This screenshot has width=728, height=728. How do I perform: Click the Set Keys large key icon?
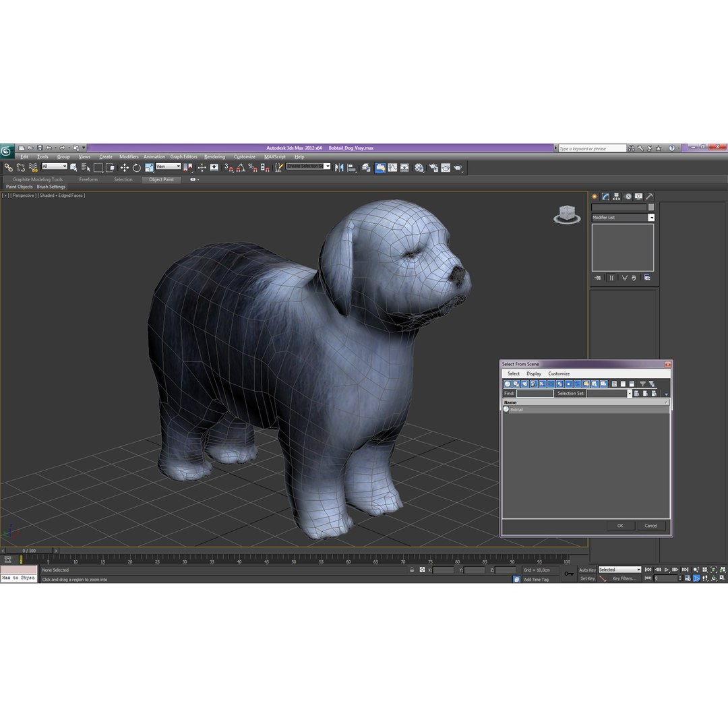[x=569, y=574]
